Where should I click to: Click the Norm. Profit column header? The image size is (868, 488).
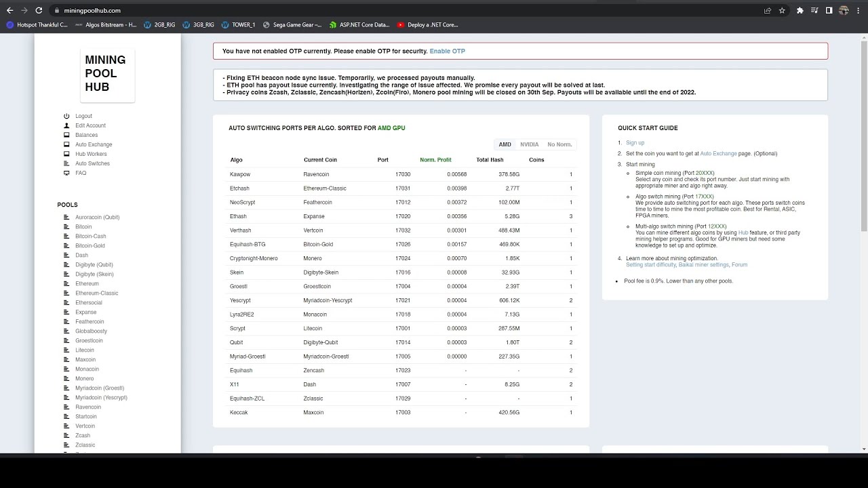pos(435,160)
